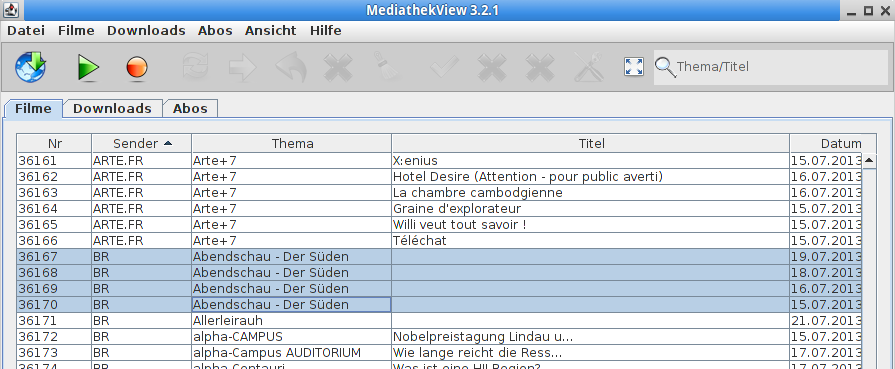Screen dimensions: 895x369
Task: Sort by the Sender column header
Action: (x=142, y=143)
